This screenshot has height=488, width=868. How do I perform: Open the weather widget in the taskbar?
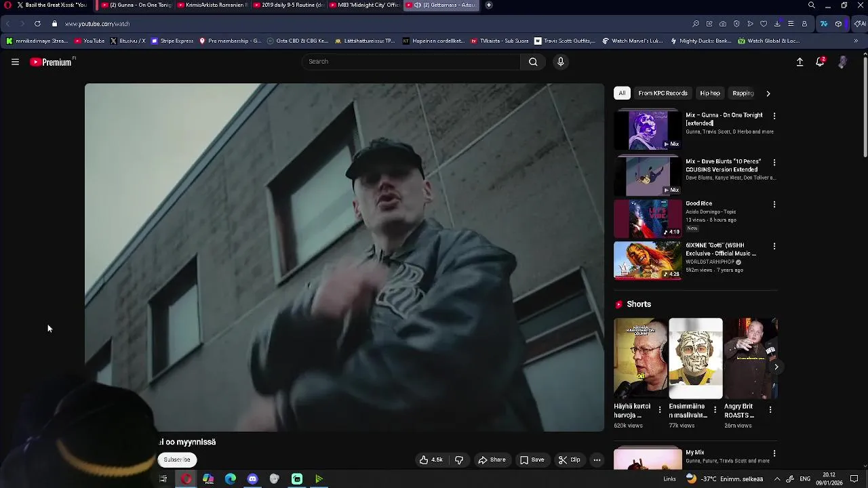pos(725,478)
